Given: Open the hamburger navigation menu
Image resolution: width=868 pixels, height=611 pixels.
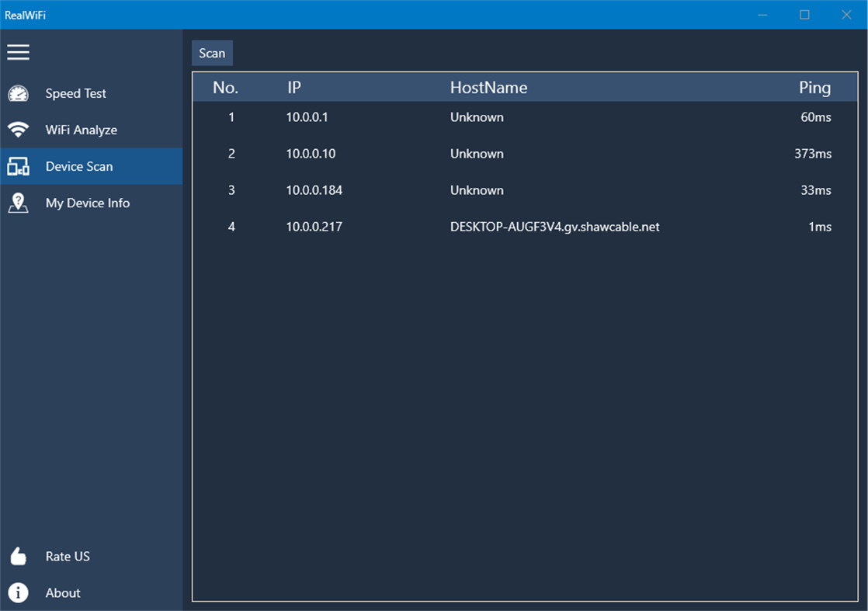Looking at the screenshot, I should tap(19, 52).
